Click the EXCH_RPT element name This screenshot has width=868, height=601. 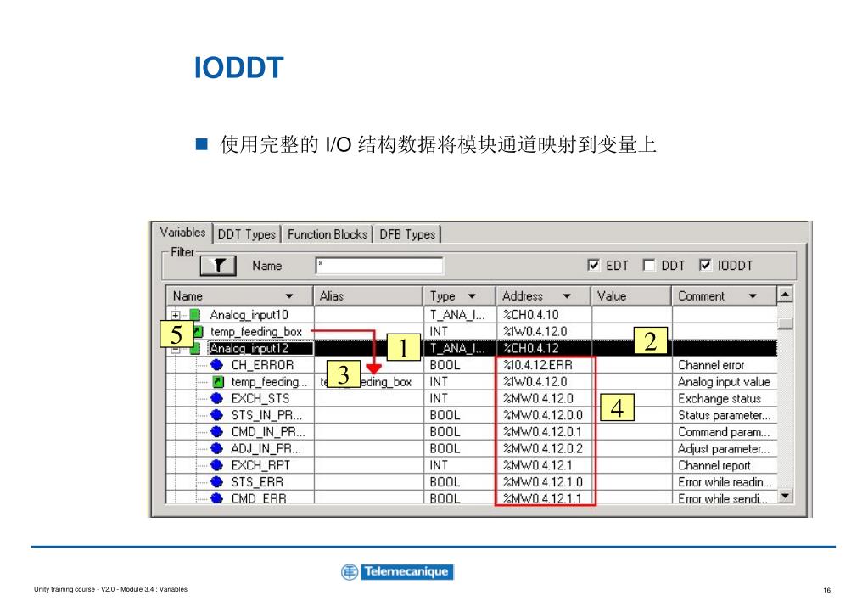[x=260, y=465]
